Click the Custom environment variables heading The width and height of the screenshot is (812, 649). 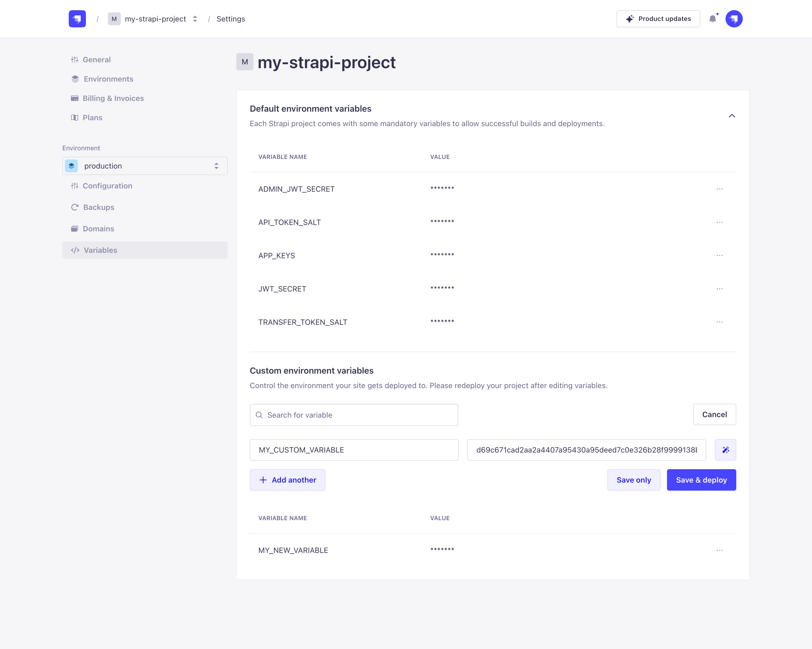click(x=311, y=370)
